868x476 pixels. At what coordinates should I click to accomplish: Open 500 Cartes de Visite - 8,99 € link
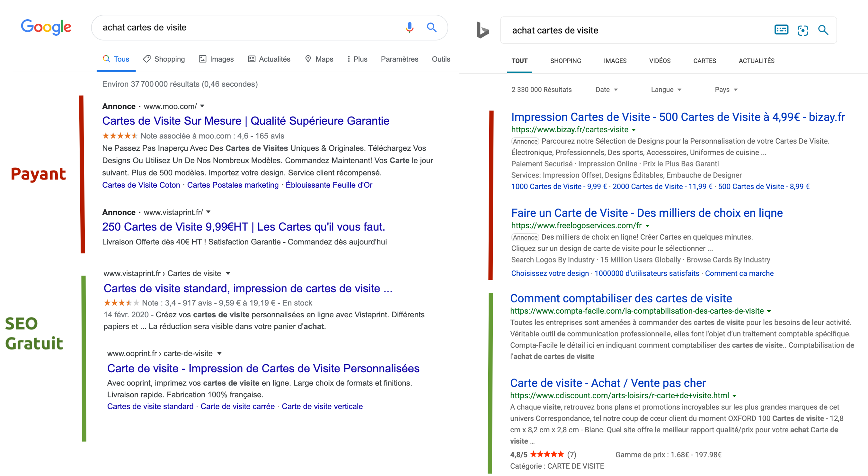click(x=764, y=186)
